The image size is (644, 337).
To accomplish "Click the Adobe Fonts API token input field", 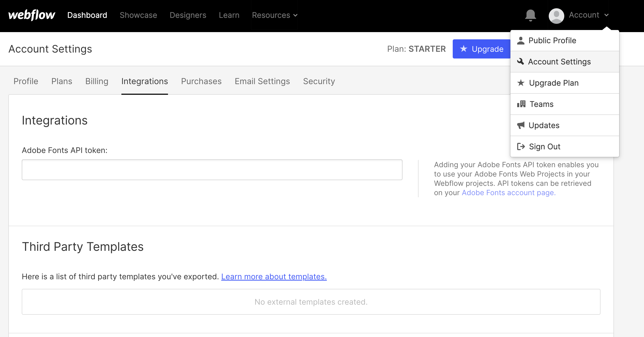I will pos(212,170).
